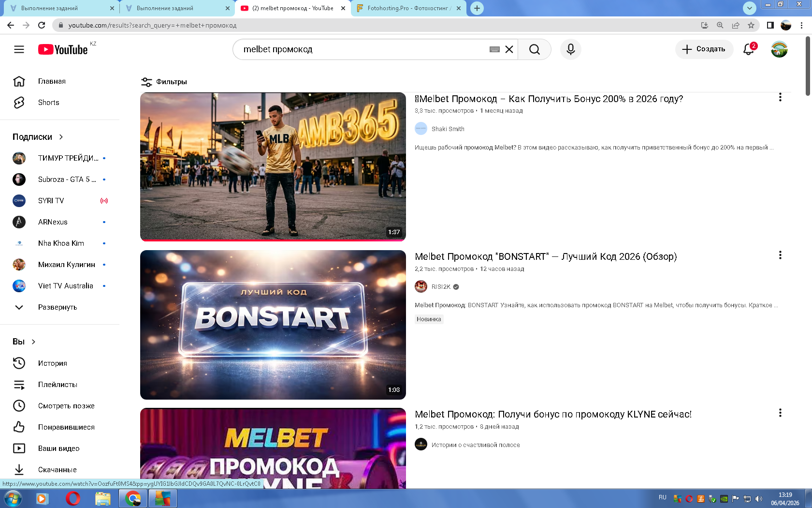Open Windows Explorer from the taskbar
This screenshot has width=812, height=508.
pyautogui.click(x=102, y=498)
